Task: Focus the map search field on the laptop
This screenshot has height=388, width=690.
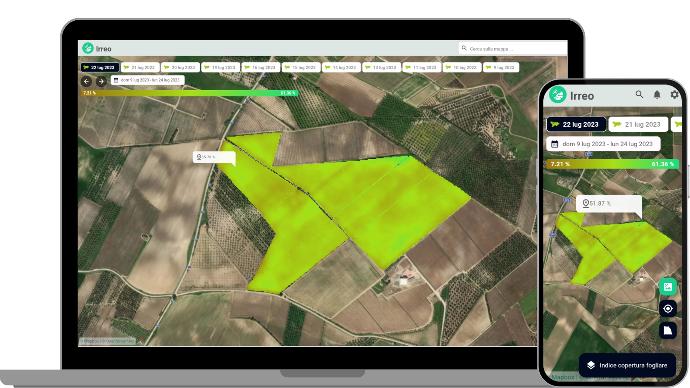Action: click(512, 48)
